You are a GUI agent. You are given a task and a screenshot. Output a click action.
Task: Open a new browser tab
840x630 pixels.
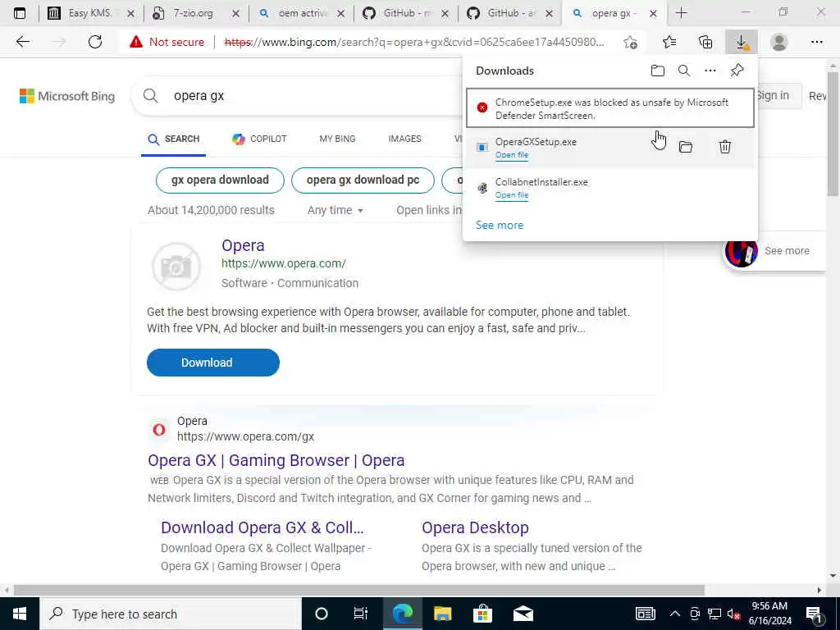[x=682, y=13]
